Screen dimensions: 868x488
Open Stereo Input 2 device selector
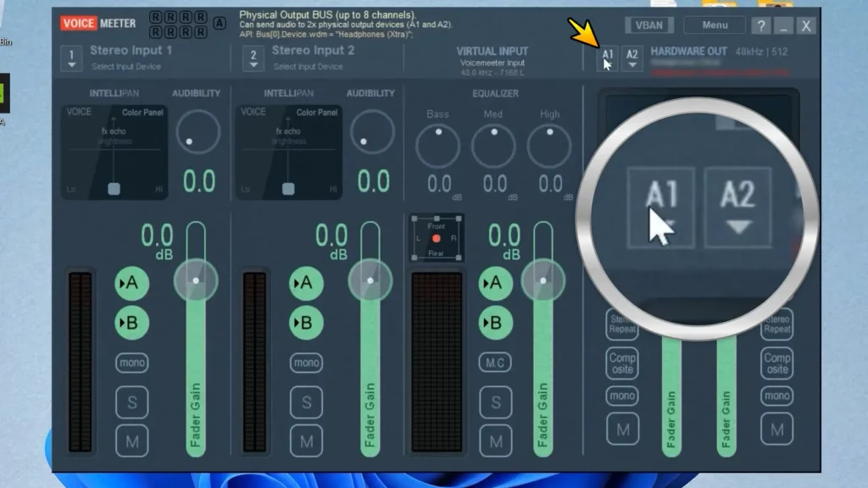point(253,58)
